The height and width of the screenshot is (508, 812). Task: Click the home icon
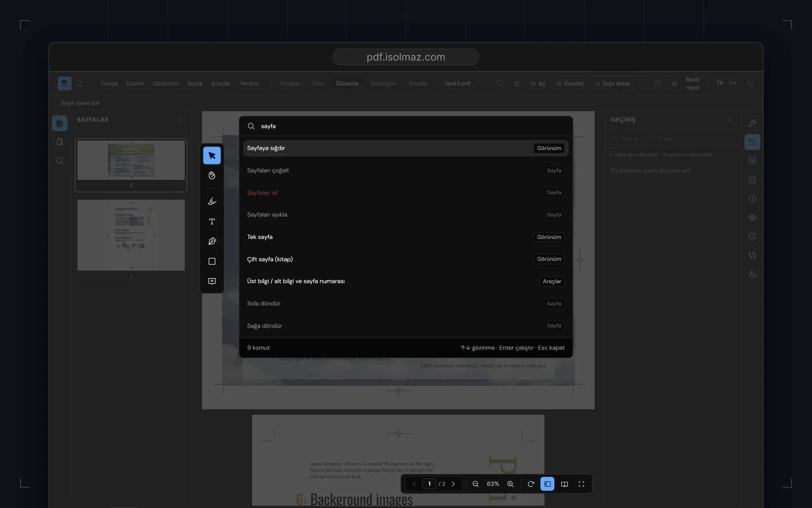[x=80, y=83]
